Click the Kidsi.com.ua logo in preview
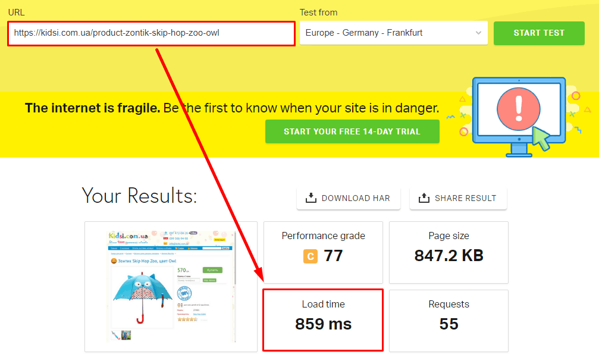This screenshot has width=599, height=364. [128, 236]
